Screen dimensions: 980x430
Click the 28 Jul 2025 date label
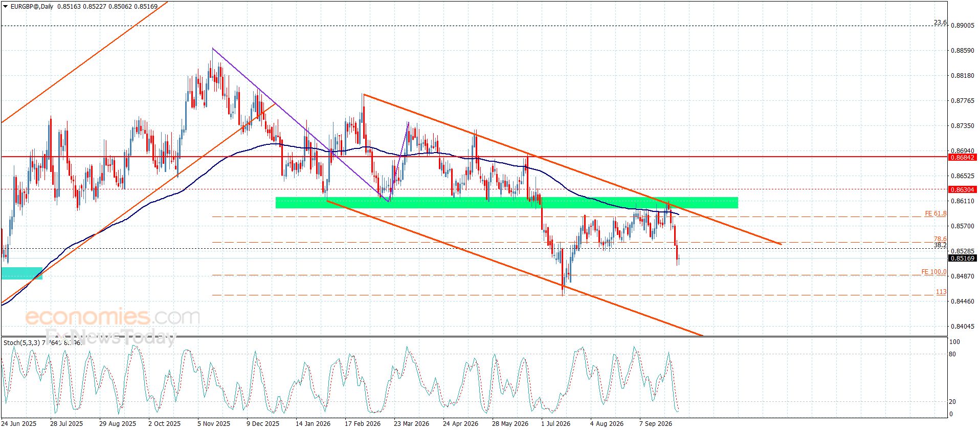pos(66,424)
